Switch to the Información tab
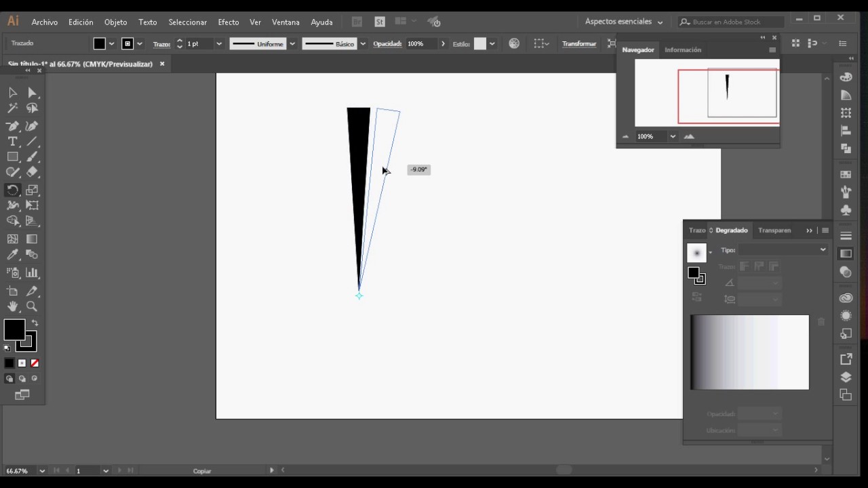 coord(683,50)
